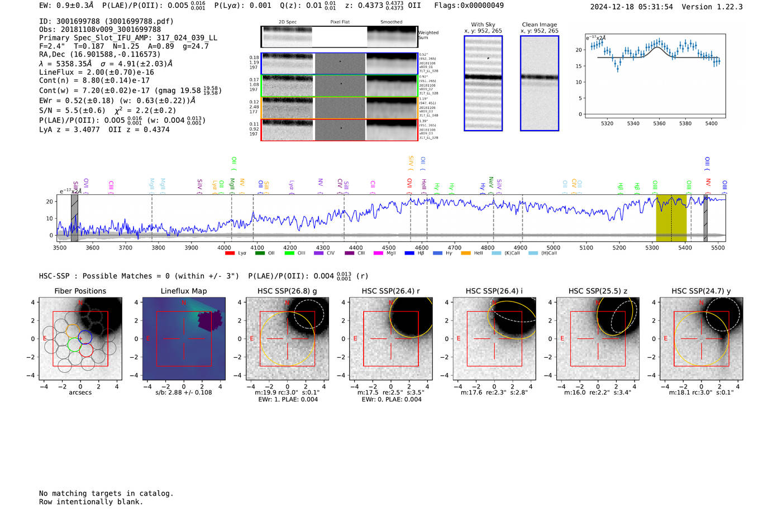
Task: Click the orange fiber circle in Fiber Positions
Action: (x=73, y=332)
